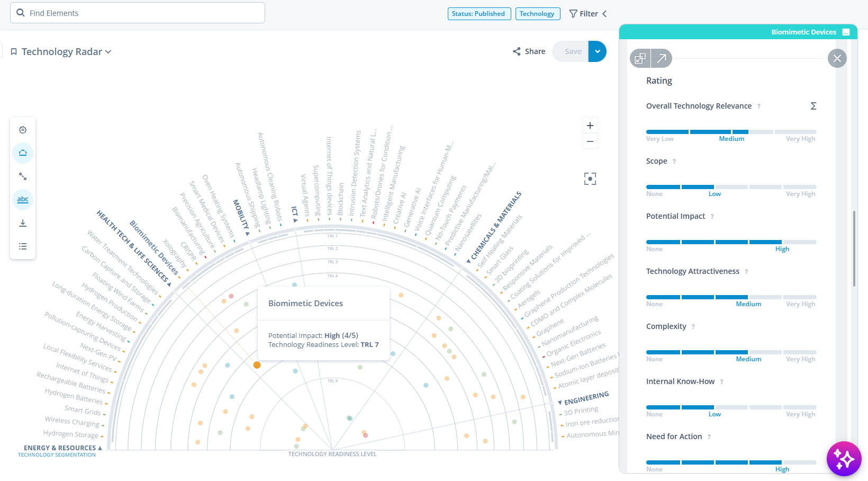
Task: Open the Filter menu
Action: (x=584, y=13)
